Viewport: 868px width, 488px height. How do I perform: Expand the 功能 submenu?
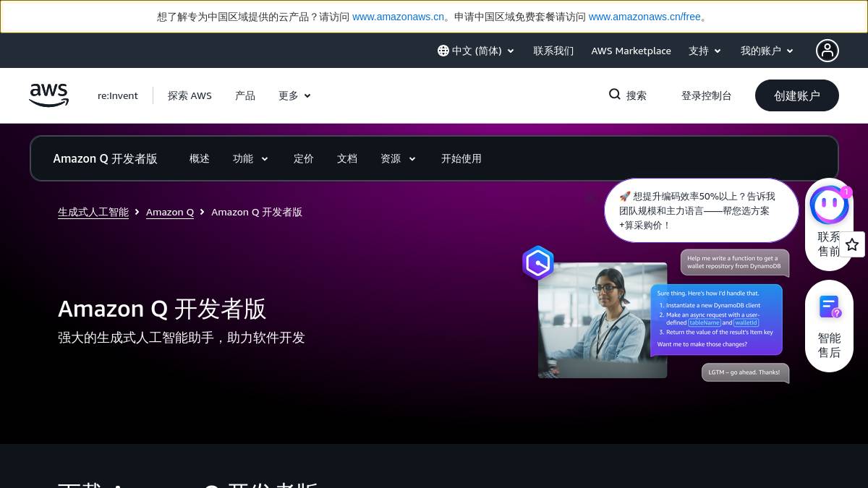[x=250, y=158]
